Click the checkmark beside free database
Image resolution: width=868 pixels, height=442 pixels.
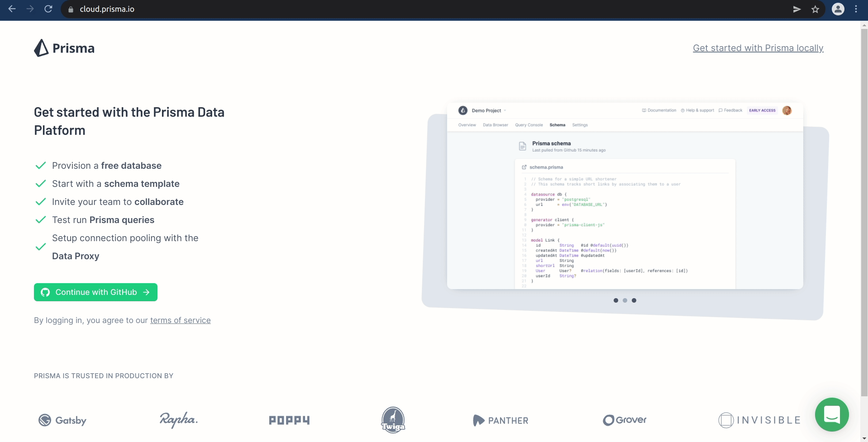click(41, 166)
